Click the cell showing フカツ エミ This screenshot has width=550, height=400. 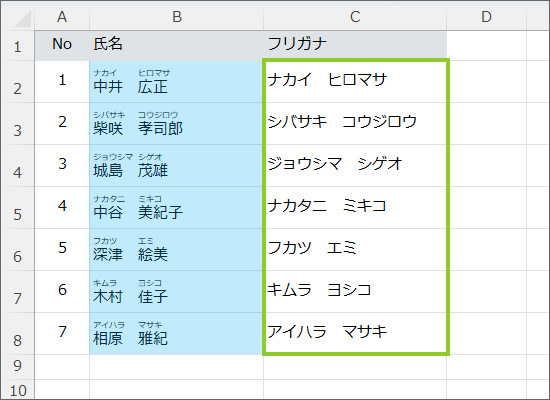coord(355,249)
